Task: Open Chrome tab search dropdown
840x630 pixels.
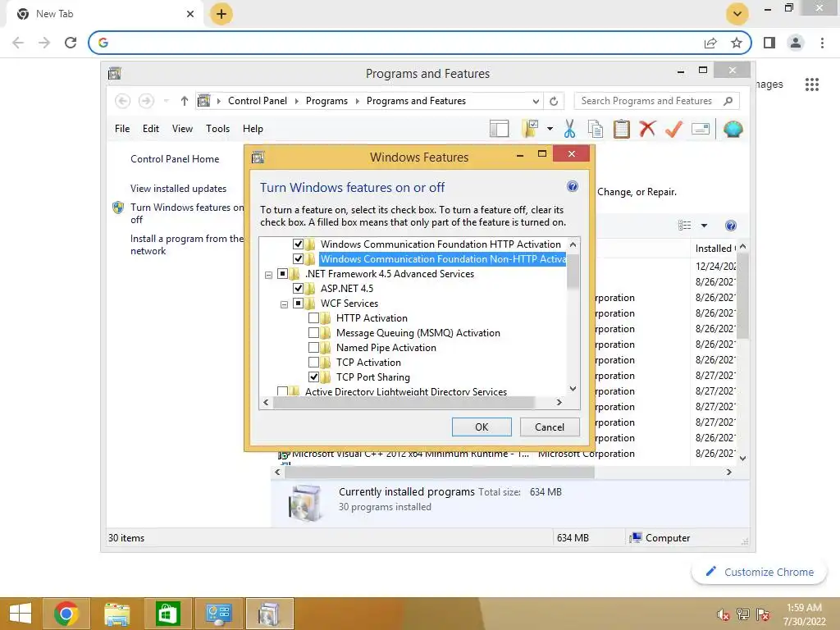Action: (737, 14)
